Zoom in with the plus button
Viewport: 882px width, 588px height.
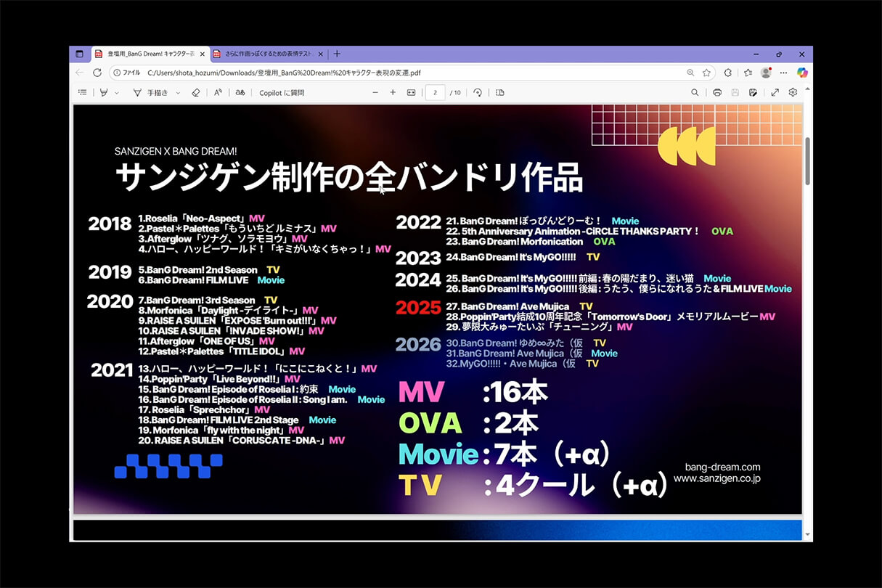(393, 92)
